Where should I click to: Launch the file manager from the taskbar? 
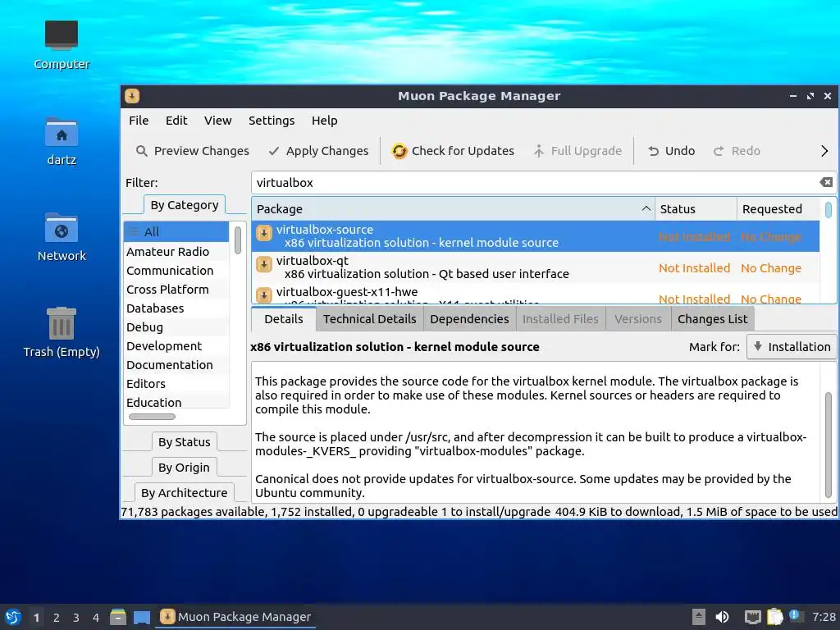pyautogui.click(x=118, y=617)
